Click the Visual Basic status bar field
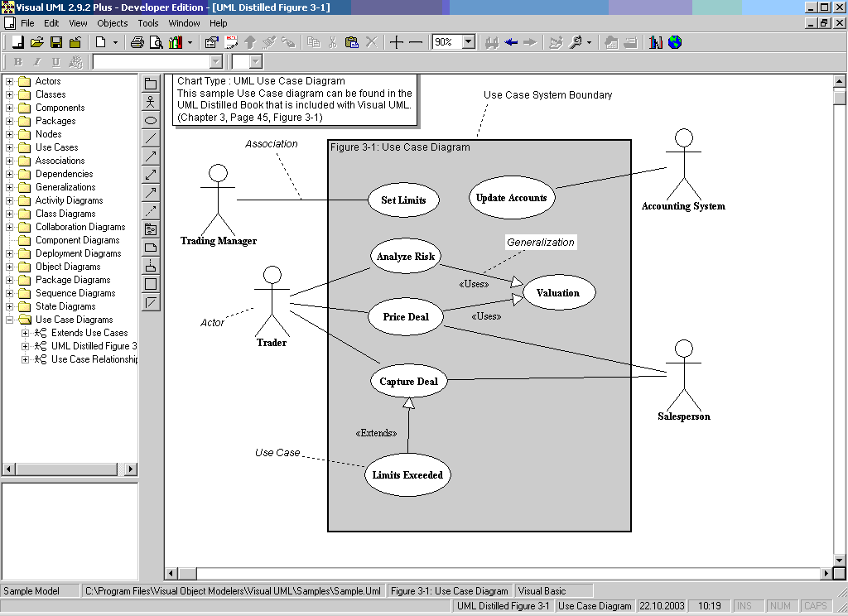The width and height of the screenshot is (848, 616). coord(553,591)
